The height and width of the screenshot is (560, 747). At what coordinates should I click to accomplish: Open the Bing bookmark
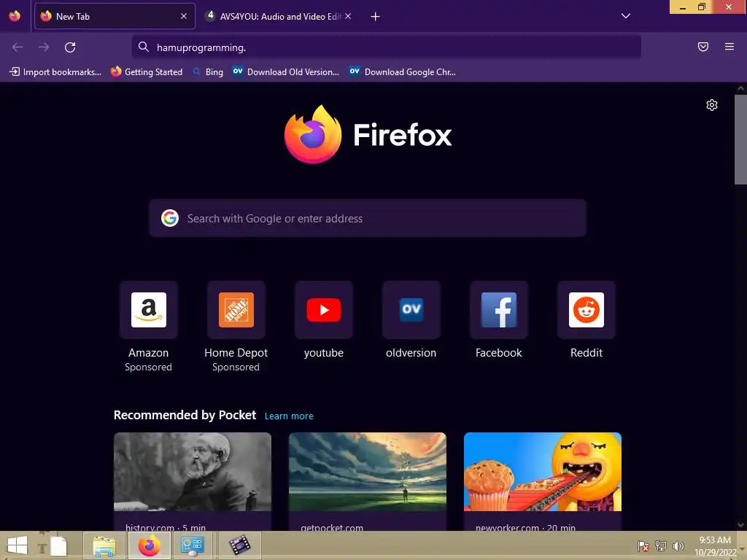tap(208, 72)
